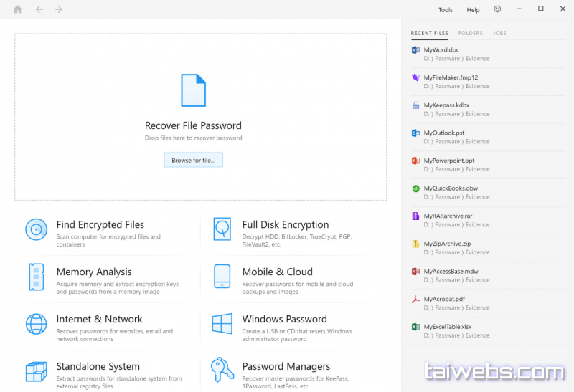Click the Password Managers keys icon
Image resolution: width=574 pixels, height=392 pixels.
click(222, 371)
